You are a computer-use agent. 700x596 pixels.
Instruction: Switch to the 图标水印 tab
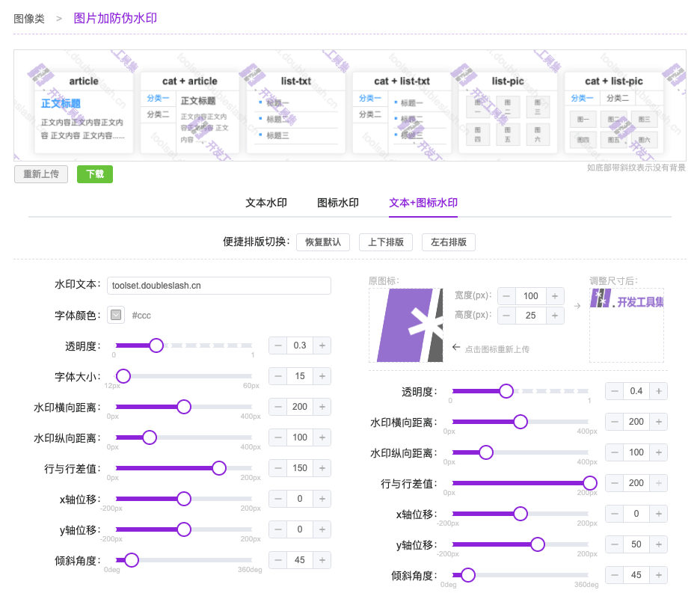338,203
